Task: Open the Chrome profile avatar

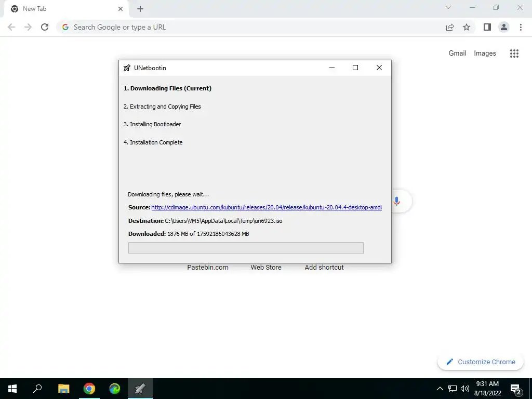Action: (504, 27)
